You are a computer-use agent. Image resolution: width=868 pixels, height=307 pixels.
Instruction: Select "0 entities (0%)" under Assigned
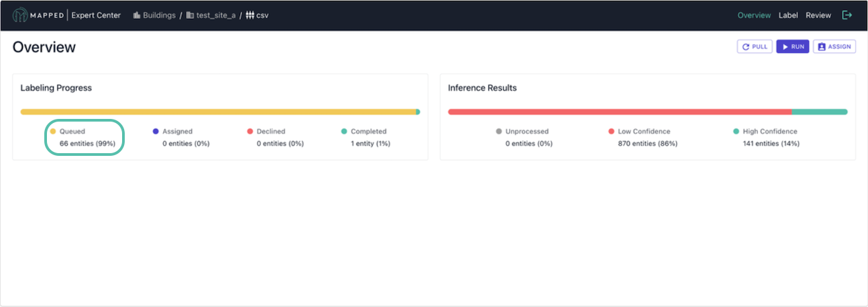tap(186, 144)
